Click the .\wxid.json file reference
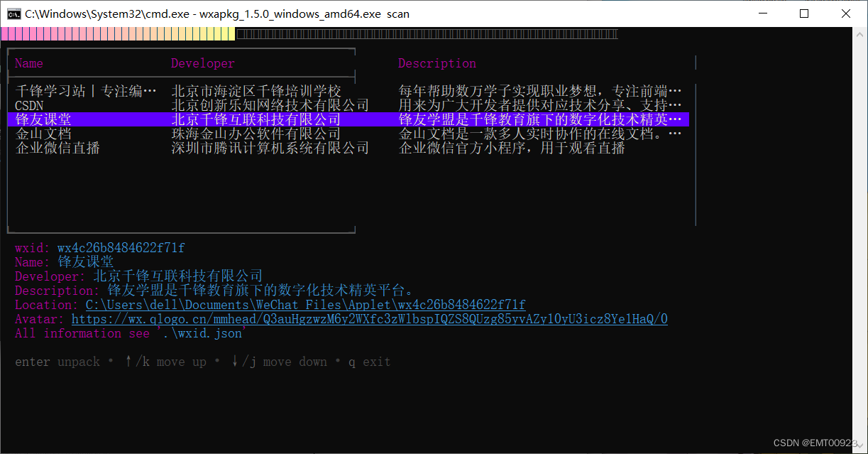868x454 pixels. [x=203, y=333]
